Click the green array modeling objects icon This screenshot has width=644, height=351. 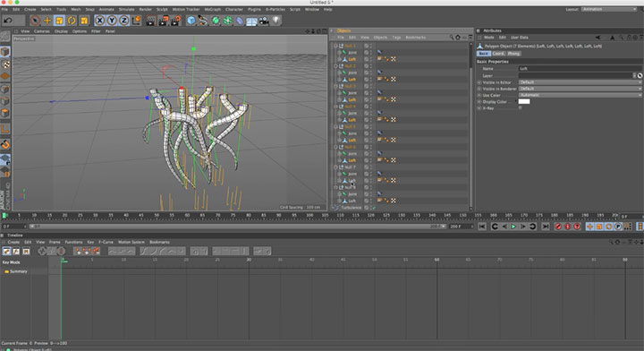(228, 20)
